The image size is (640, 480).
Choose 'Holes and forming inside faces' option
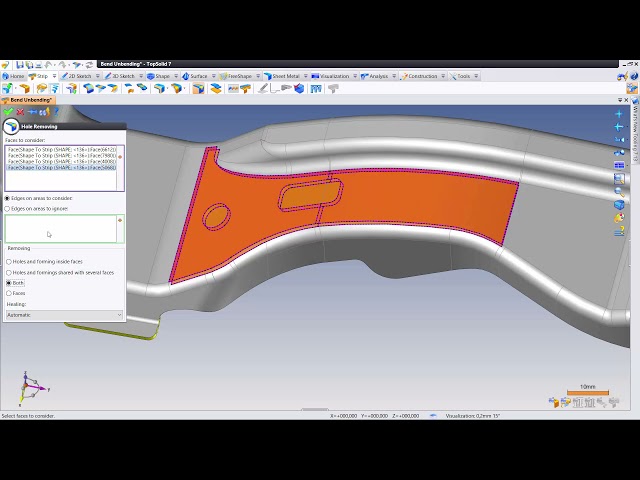(9, 262)
